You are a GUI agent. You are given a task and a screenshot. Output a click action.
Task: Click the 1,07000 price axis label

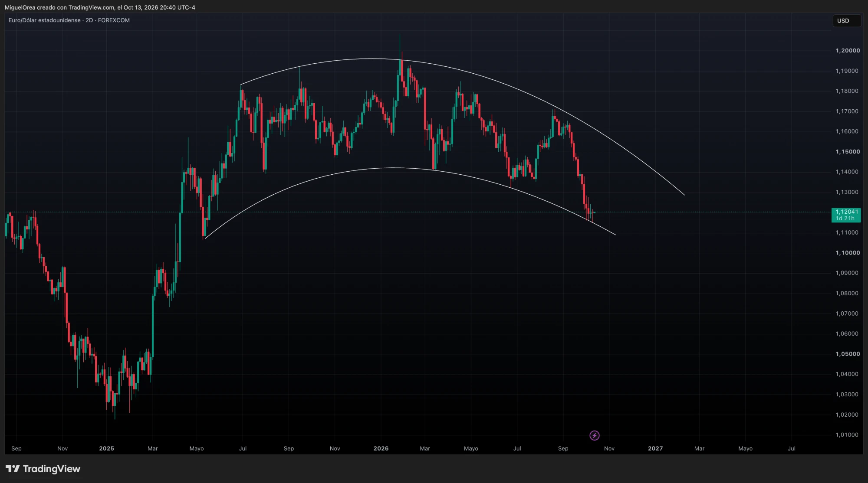point(847,313)
